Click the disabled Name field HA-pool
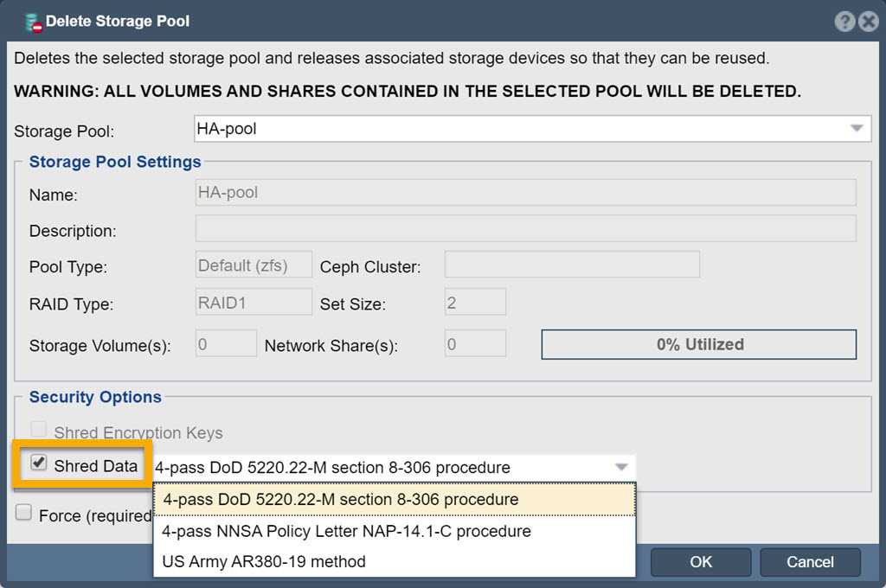 coord(525,193)
